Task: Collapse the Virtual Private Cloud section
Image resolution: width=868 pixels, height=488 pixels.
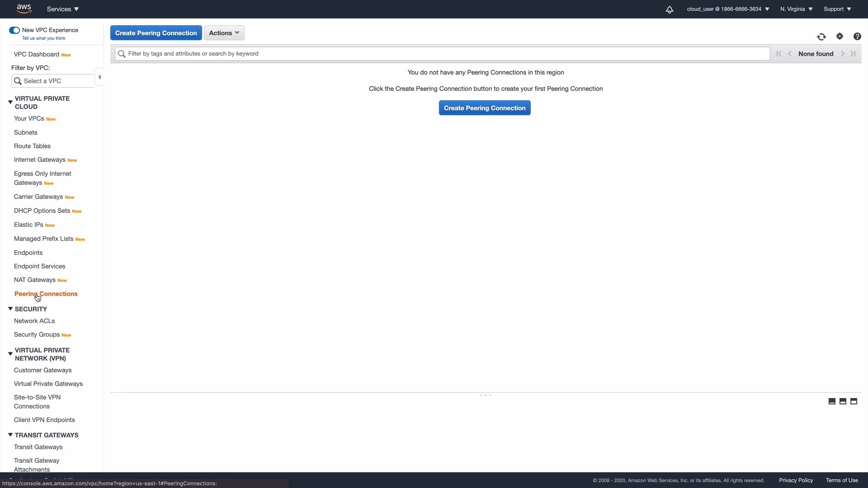Action: pyautogui.click(x=10, y=102)
